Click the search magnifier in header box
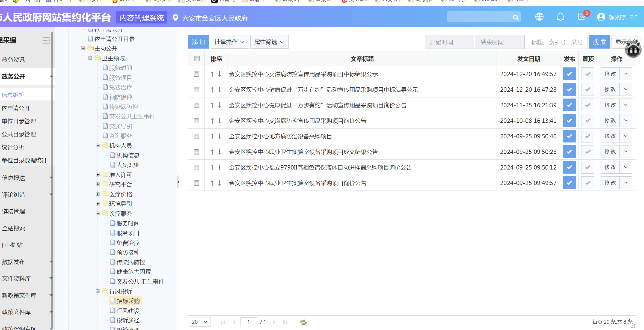The image size is (644, 330). coord(515,17)
